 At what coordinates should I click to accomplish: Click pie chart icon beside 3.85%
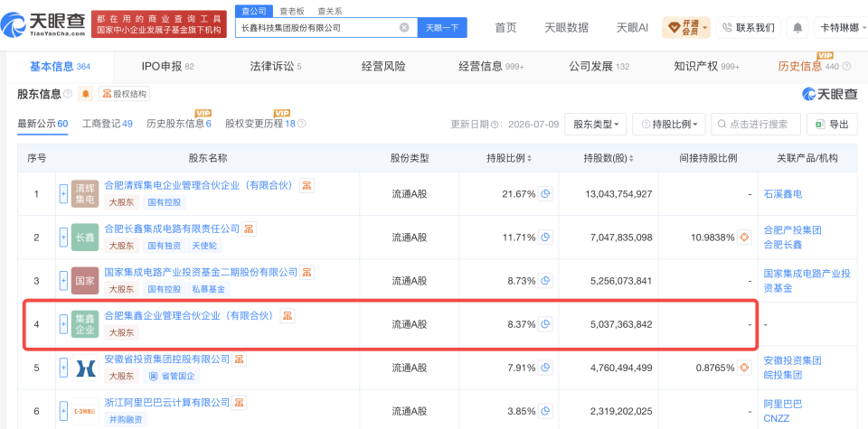point(546,411)
